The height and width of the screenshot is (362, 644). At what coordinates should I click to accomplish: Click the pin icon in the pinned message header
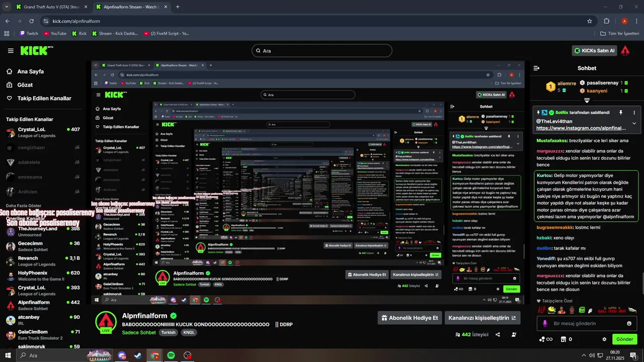click(x=621, y=113)
